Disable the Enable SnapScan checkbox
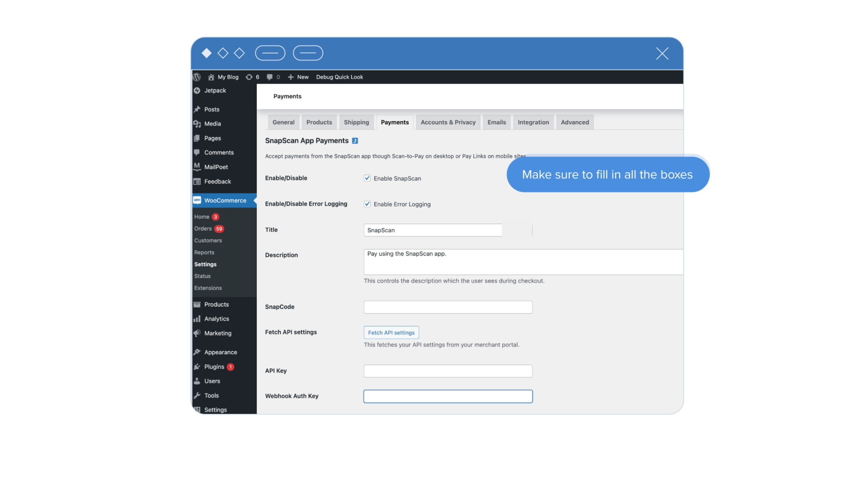Viewport: 868px width, 488px height. (367, 178)
